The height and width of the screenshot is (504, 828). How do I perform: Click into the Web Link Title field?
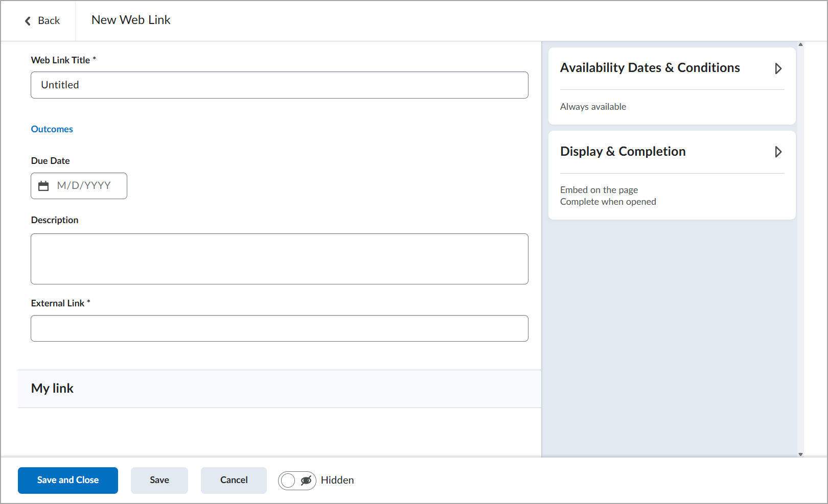[x=280, y=85]
